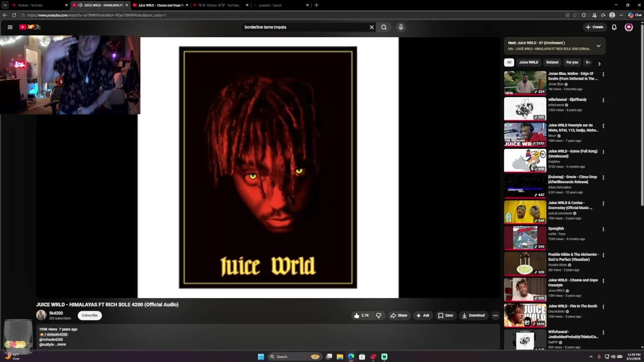Show more filter chips with right arrow

click(599, 64)
